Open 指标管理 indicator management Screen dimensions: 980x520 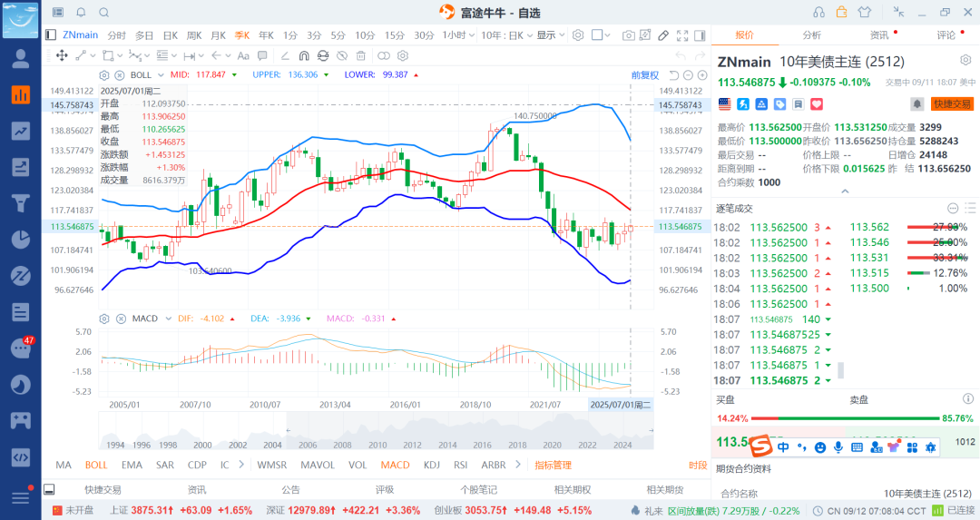tap(554, 465)
